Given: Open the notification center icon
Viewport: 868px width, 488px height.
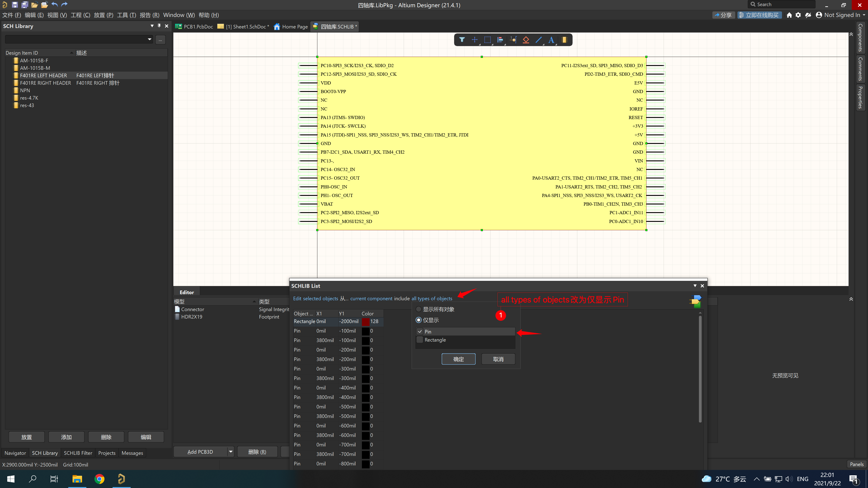Looking at the screenshot, I should pyautogui.click(x=854, y=479).
